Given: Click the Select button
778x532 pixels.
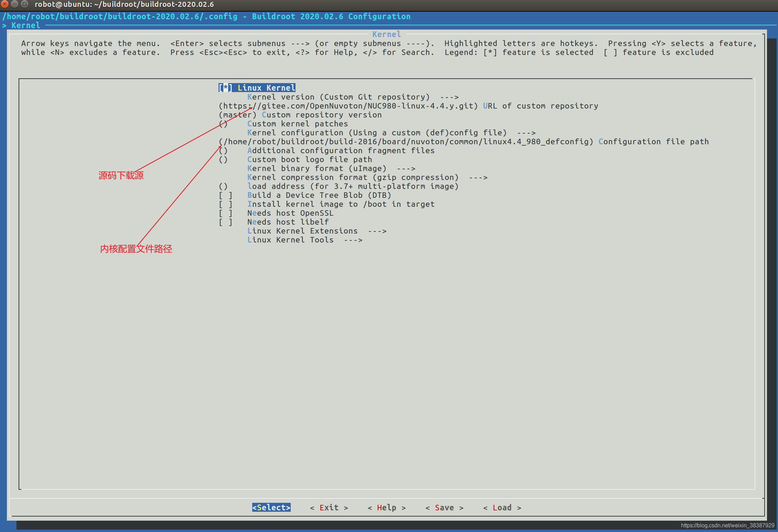Looking at the screenshot, I should (x=271, y=508).
